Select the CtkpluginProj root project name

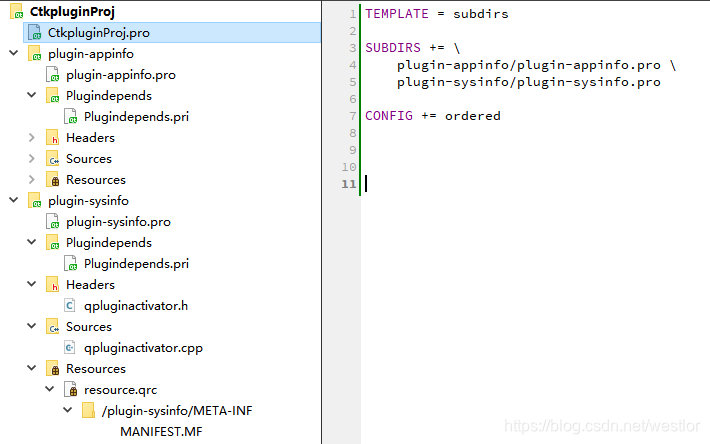72,12
